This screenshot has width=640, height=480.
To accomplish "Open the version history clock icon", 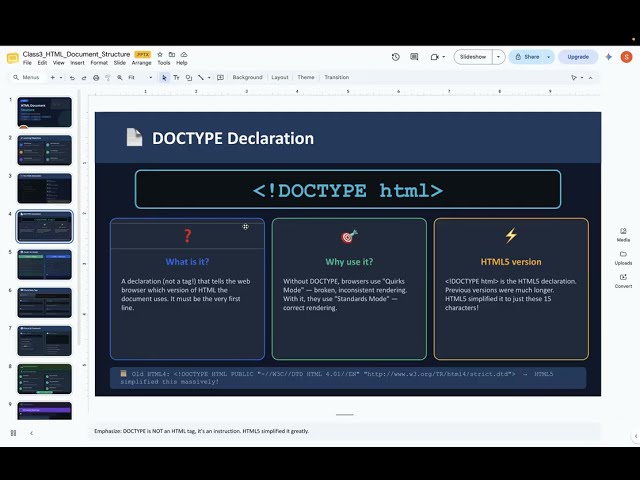I will click(395, 57).
